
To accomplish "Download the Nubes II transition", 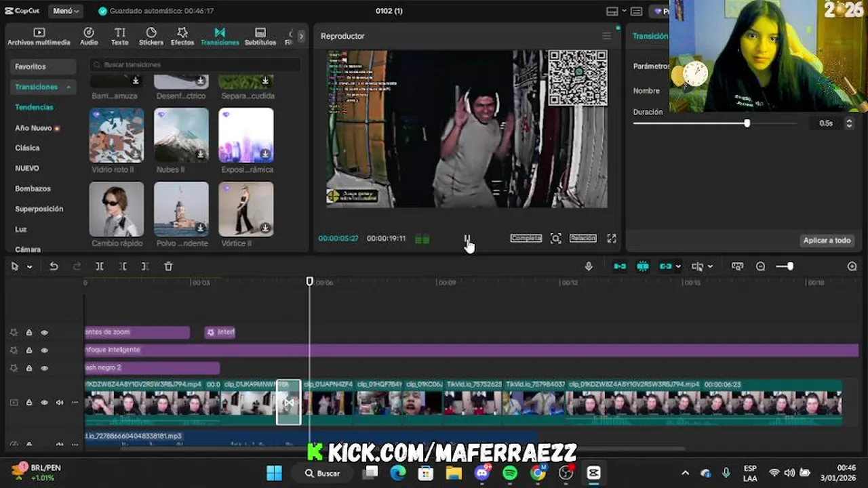I will click(200, 155).
